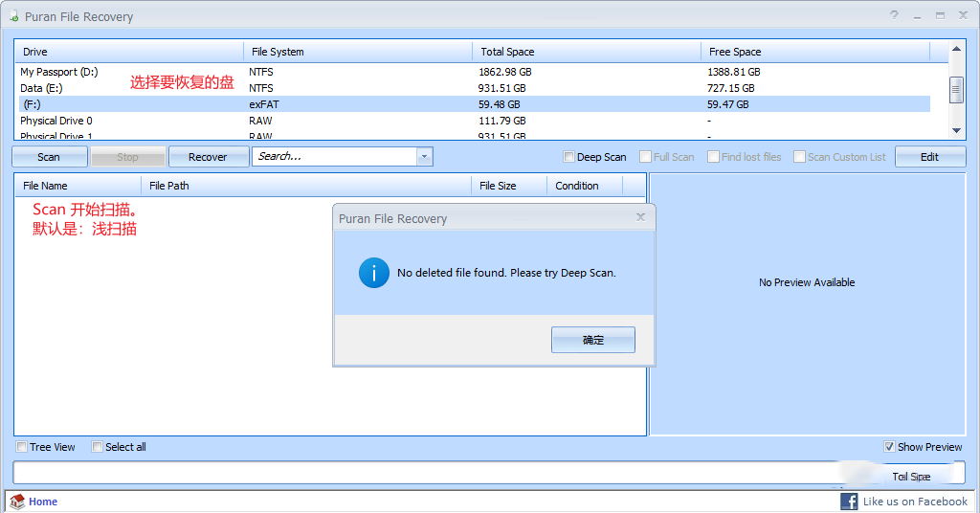Uncheck the Show Preview checkbox
The width and height of the screenshot is (980, 513).
[x=889, y=447]
